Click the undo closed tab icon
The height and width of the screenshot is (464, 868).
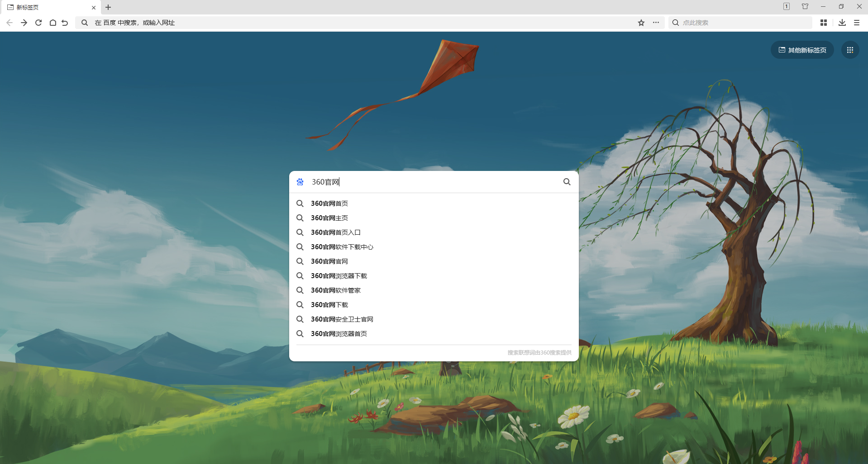click(65, 23)
